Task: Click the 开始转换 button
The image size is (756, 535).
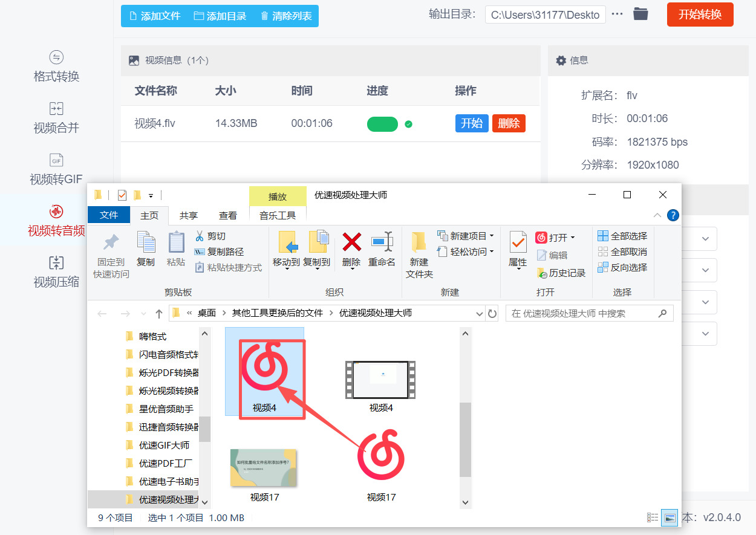Action: coord(700,14)
